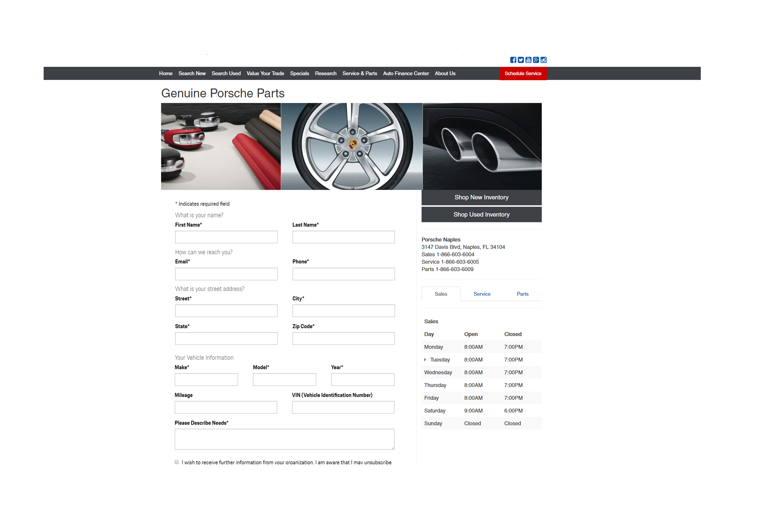Click Shop New Inventory button

pos(481,197)
